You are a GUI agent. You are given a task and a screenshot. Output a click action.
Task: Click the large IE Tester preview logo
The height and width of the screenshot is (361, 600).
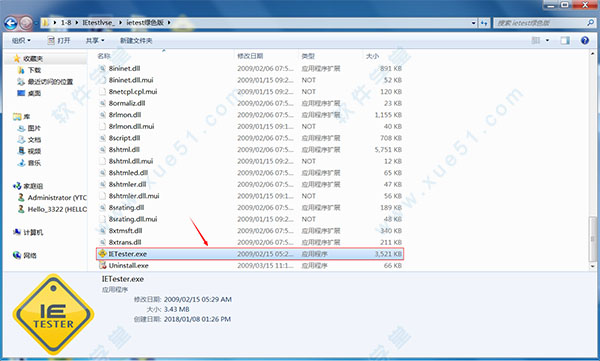(53, 314)
